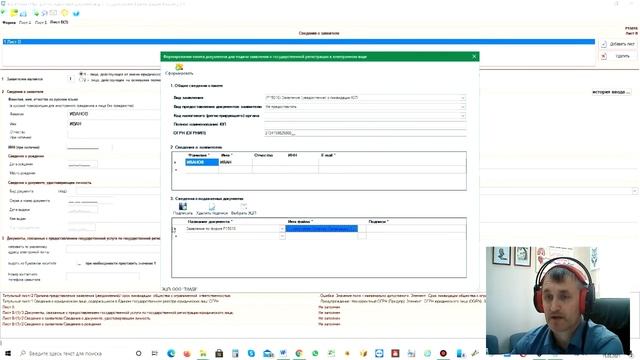Open Microsoft Edge from the taskbar
Screen dimensions: 640x360
171,353
